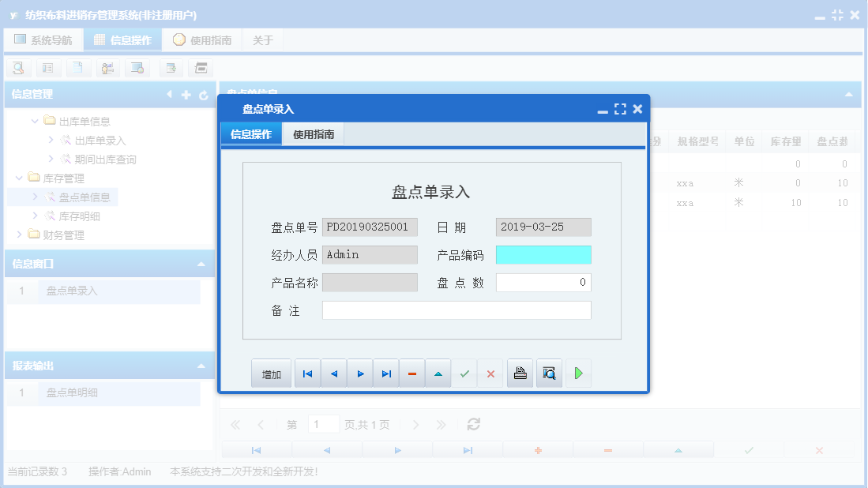Open print preview in the 盘点单录入 dialog

click(549, 373)
